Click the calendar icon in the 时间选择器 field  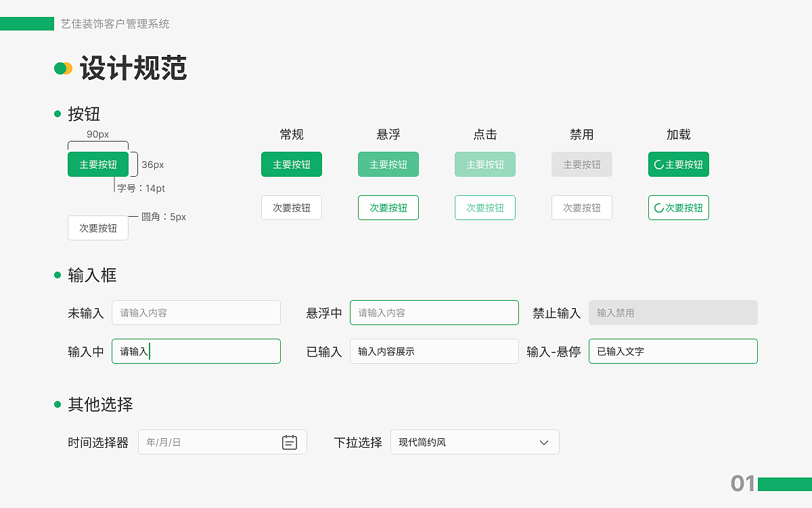(x=290, y=442)
